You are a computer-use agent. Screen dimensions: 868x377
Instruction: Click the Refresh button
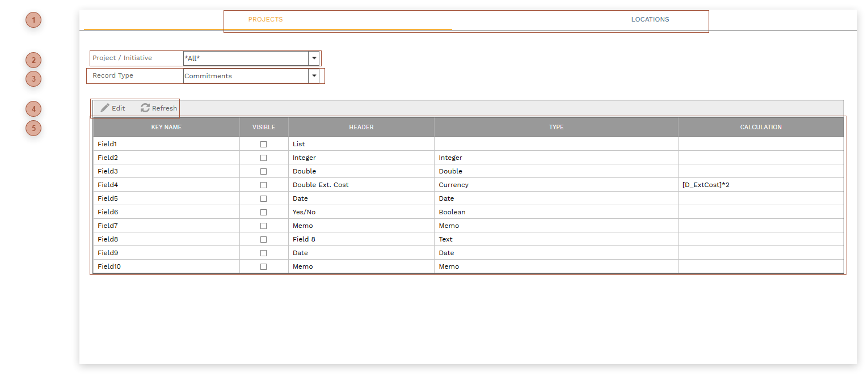pyautogui.click(x=158, y=108)
